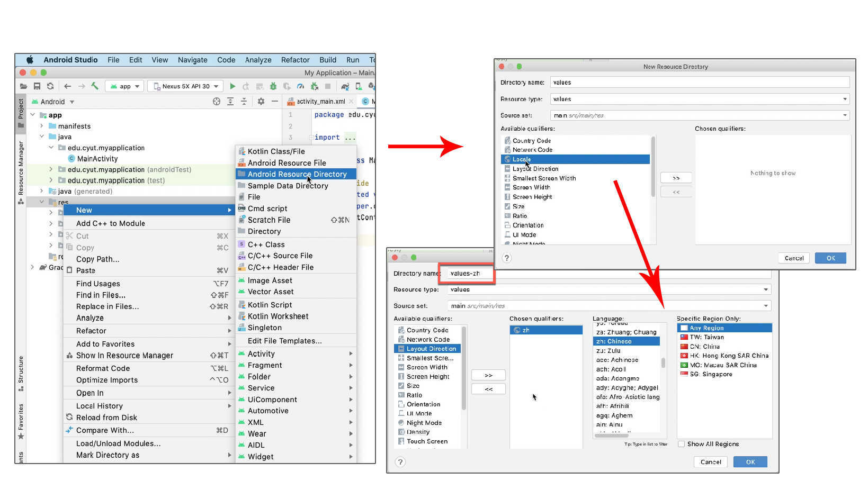
Task: Hide the Project panel with minus icon
Action: 274,102
